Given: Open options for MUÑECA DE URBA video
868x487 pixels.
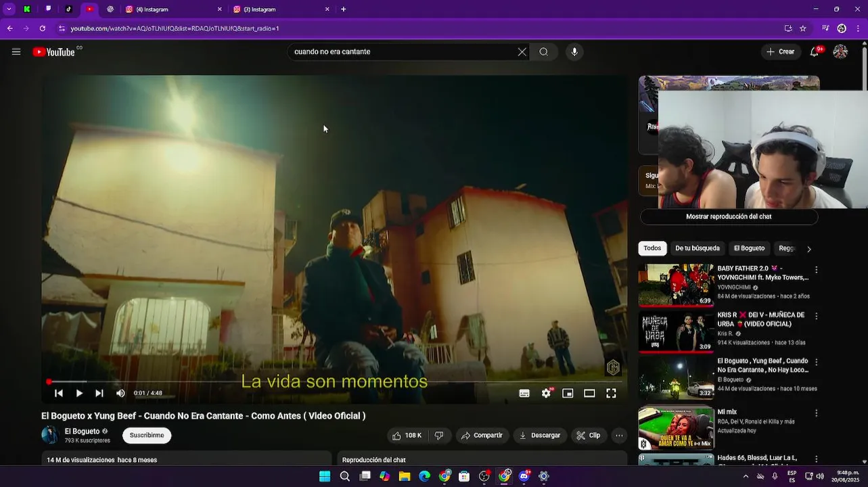Looking at the screenshot, I should [x=816, y=316].
